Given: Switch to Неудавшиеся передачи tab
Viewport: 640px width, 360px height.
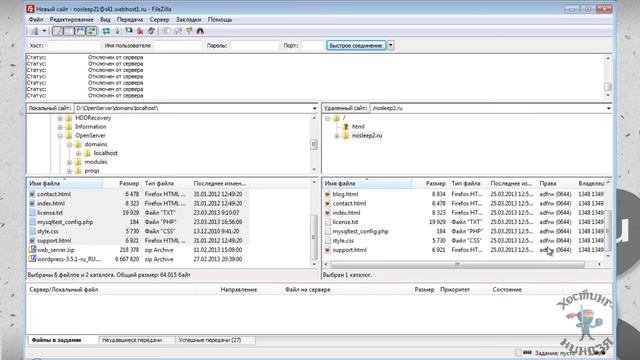Looking at the screenshot, I should [132, 340].
